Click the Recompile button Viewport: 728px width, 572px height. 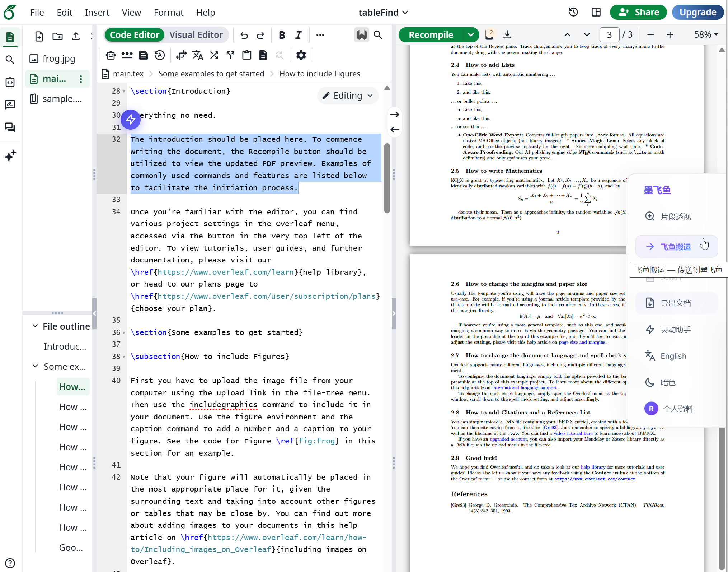(431, 35)
